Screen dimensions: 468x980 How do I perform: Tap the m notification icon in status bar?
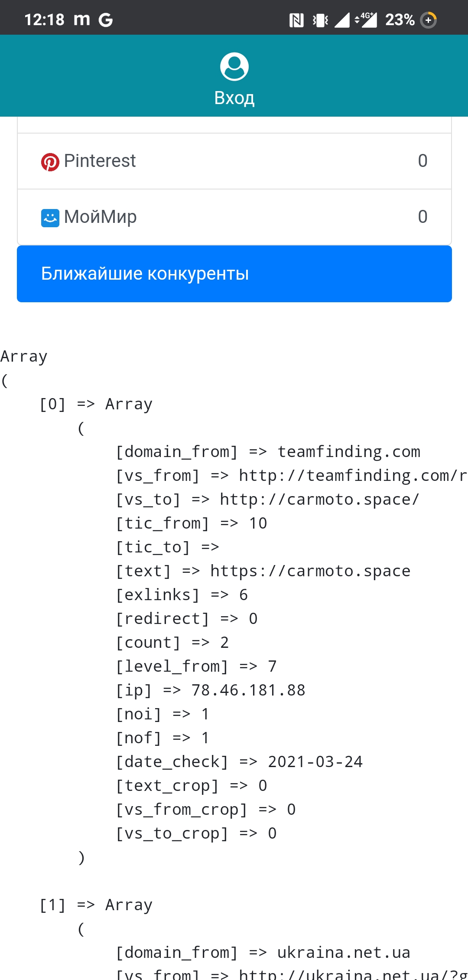pyautogui.click(x=81, y=20)
